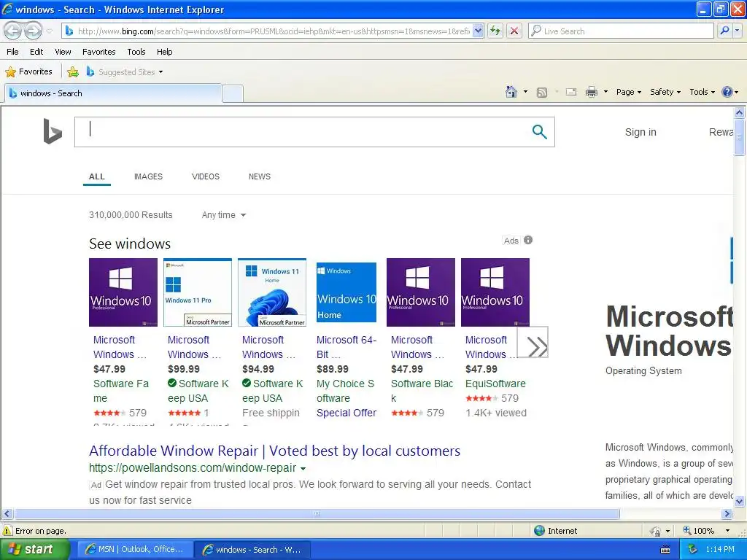The image size is (747, 560).
Task: Open the Page menu dropdown
Action: [628, 92]
